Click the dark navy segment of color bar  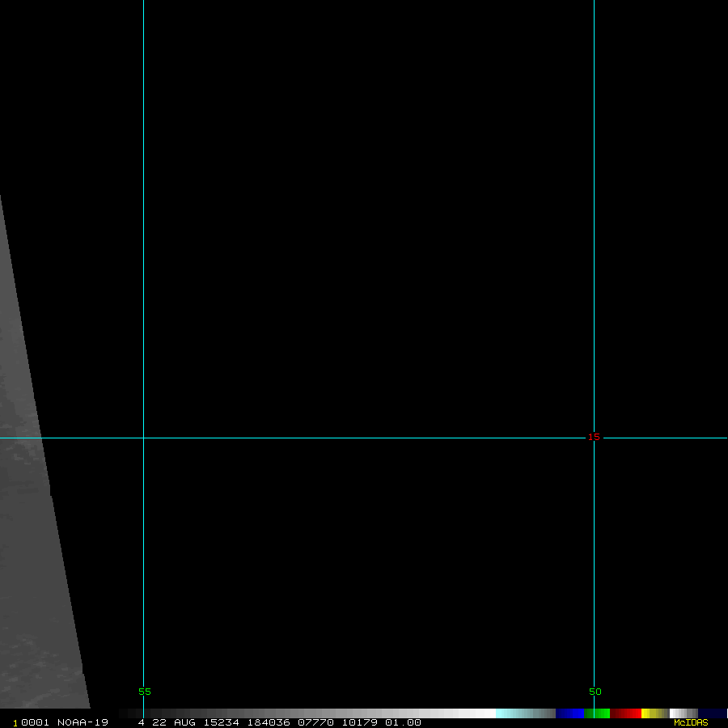click(x=712, y=713)
